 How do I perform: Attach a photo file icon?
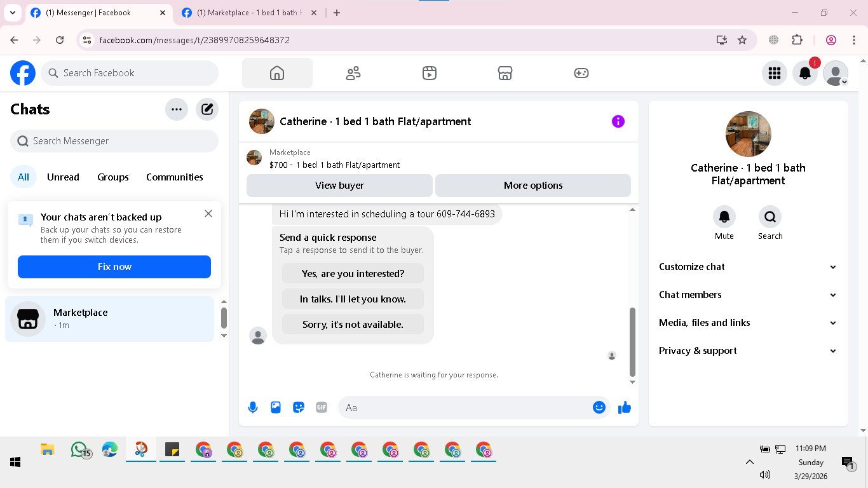coord(276,407)
